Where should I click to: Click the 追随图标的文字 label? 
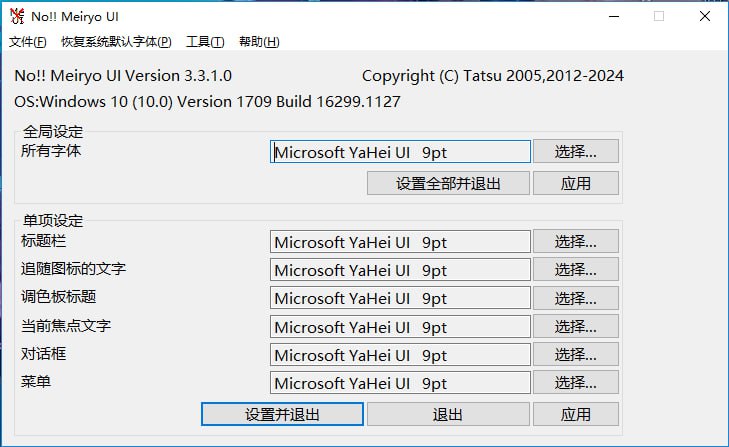point(73,268)
